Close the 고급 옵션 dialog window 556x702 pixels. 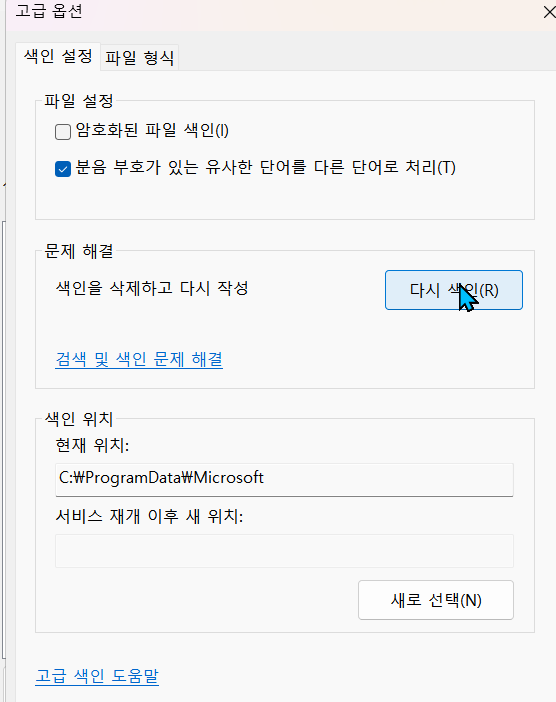pyautogui.click(x=549, y=12)
